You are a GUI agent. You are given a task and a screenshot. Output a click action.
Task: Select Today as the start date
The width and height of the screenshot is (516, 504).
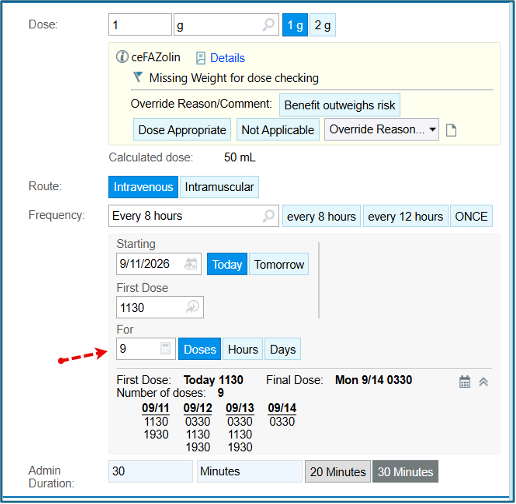coord(227,264)
